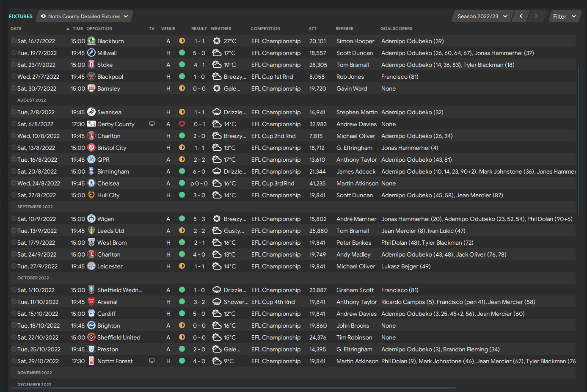Click the QPR club badge
This screenshot has height=392, width=587.
coord(91,160)
